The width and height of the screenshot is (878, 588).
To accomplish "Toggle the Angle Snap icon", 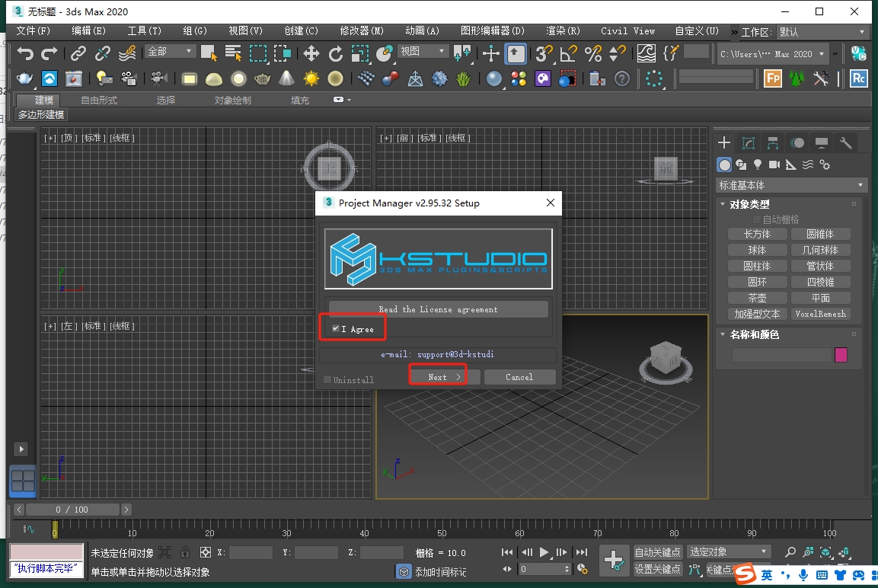I will (568, 54).
